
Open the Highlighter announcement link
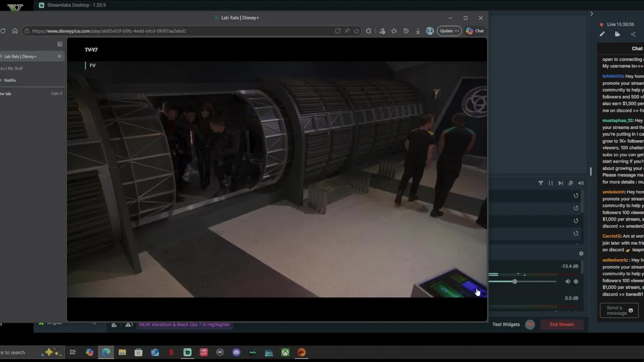pyautogui.click(x=184, y=325)
